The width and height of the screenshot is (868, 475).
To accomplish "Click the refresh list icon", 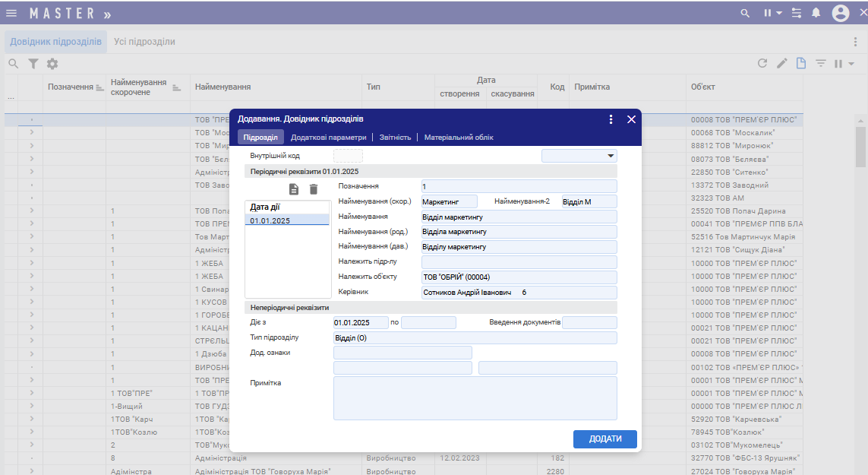I will pos(762,64).
